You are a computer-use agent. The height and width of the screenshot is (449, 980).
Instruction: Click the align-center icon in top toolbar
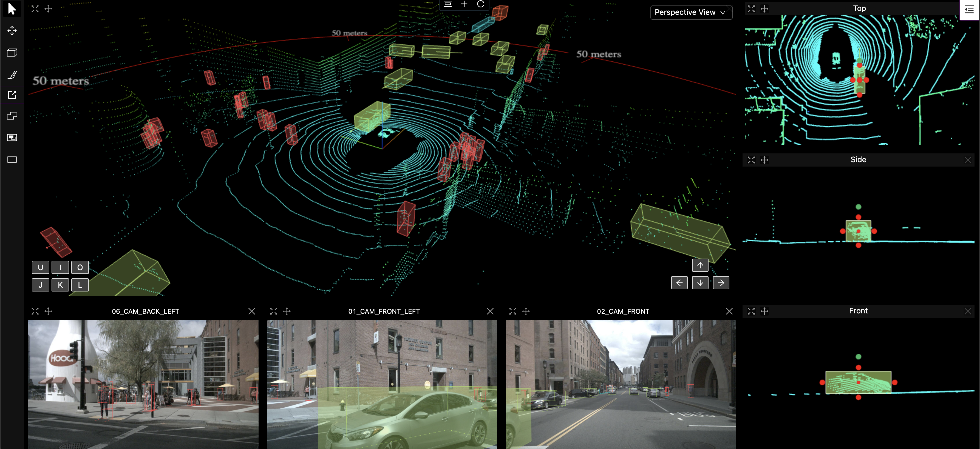click(448, 4)
